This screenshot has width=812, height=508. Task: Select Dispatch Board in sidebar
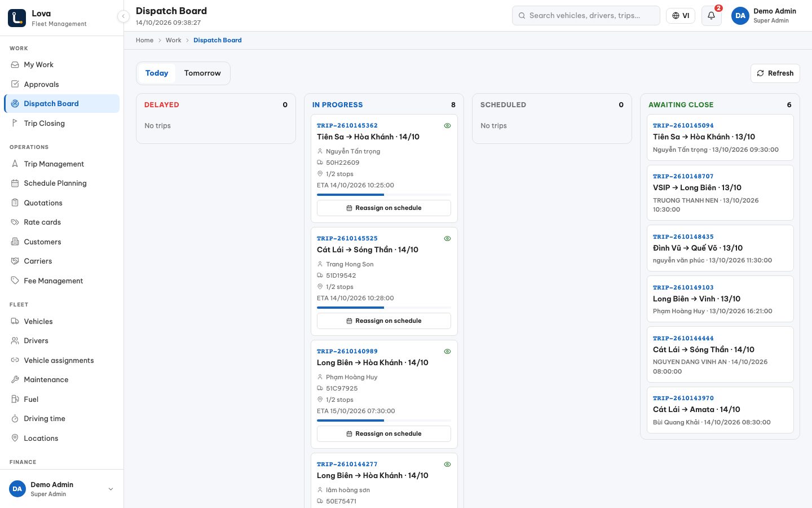pos(62,104)
